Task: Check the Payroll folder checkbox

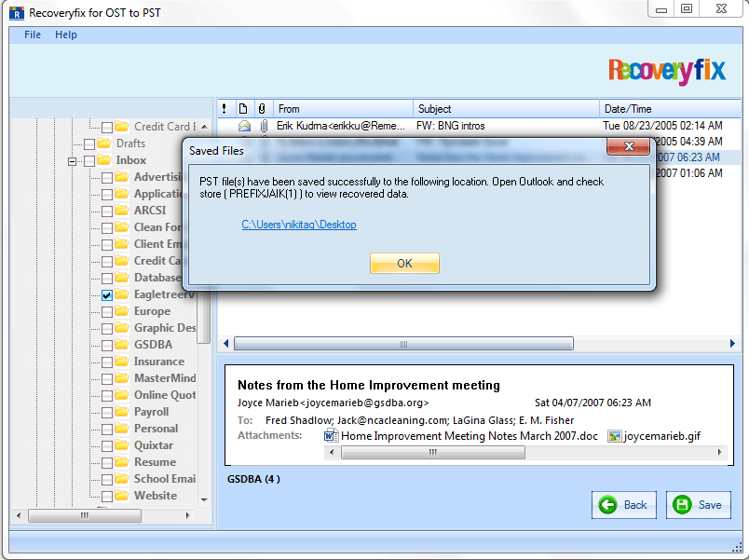Action: point(107,413)
